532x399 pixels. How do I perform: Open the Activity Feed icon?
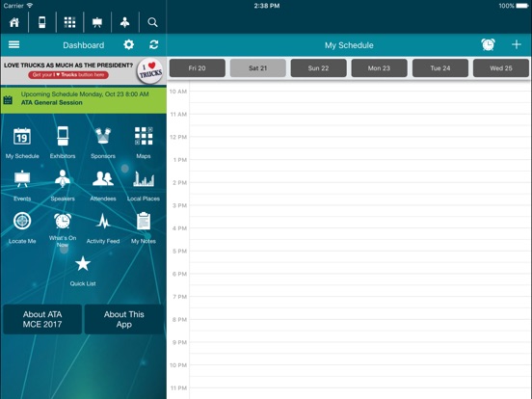[103, 222]
